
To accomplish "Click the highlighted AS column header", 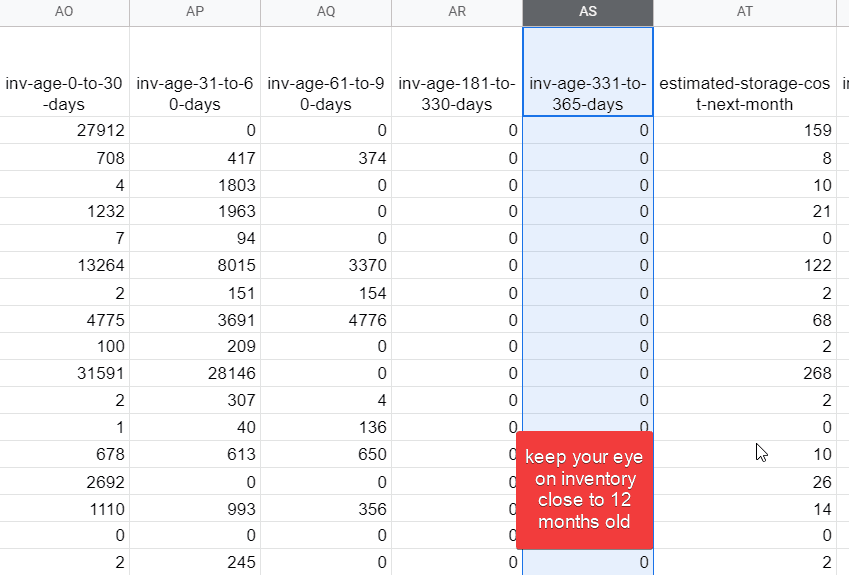I will [588, 13].
